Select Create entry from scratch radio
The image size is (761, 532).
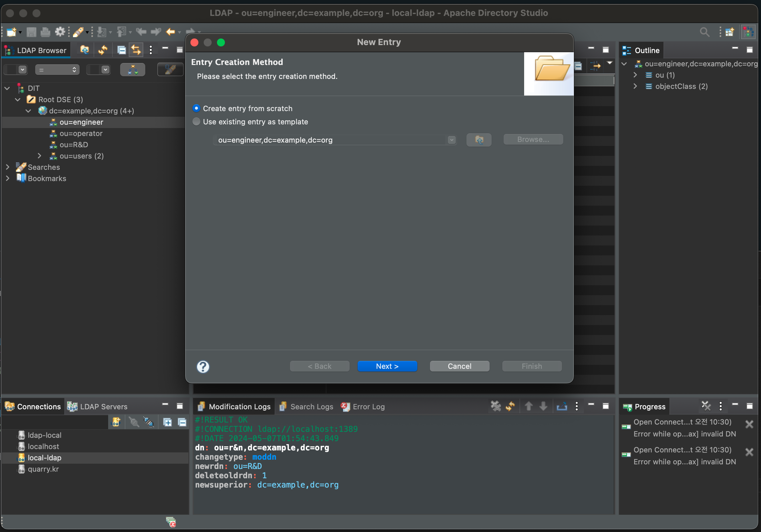point(196,108)
